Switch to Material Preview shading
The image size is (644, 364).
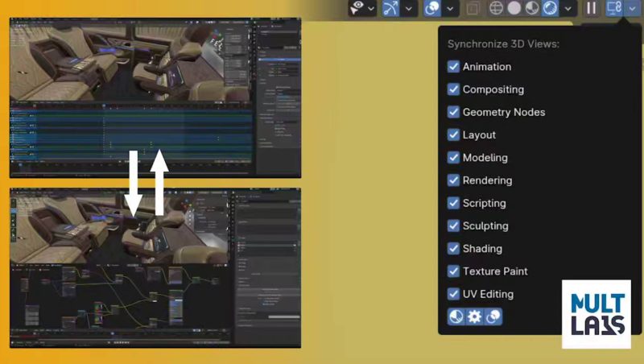pos(531,8)
